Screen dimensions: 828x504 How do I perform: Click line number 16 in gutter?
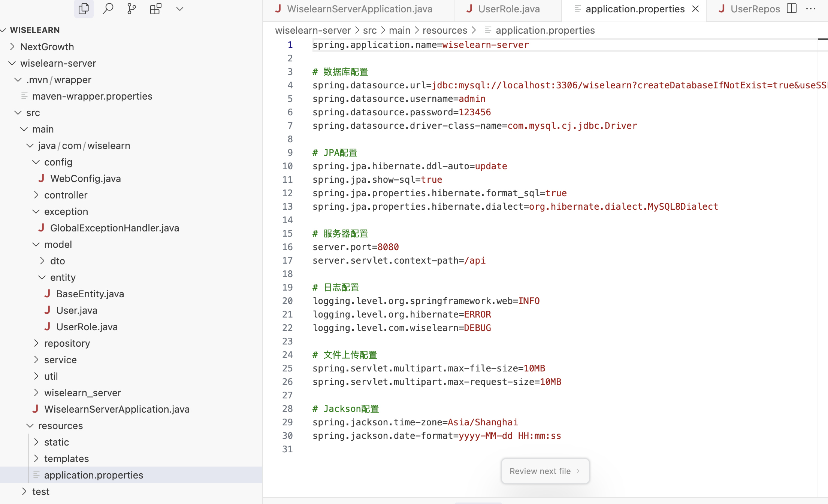tap(287, 247)
